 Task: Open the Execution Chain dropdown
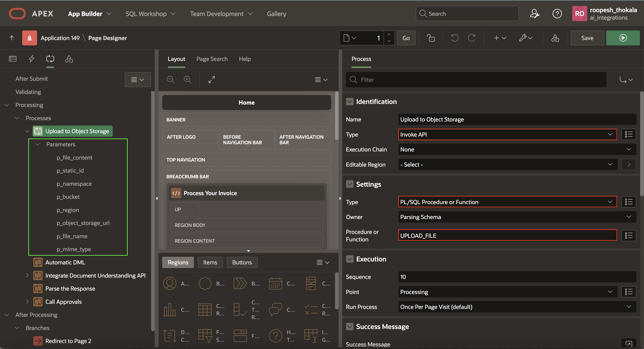tap(517, 150)
